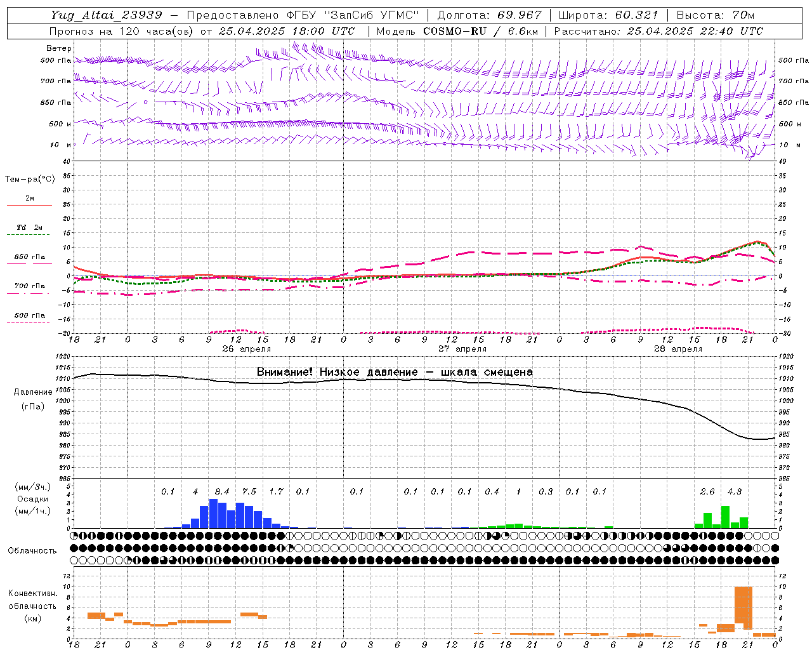Select the (мм/3ч.) unit label
This screenshot has width=812, height=650.
click(32, 487)
